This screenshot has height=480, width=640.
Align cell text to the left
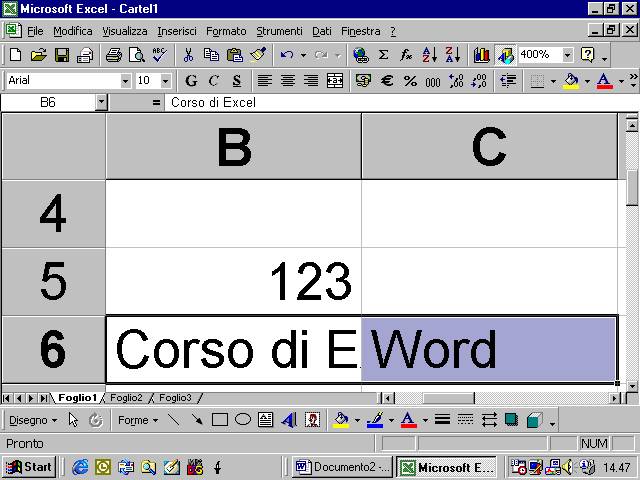(x=265, y=80)
